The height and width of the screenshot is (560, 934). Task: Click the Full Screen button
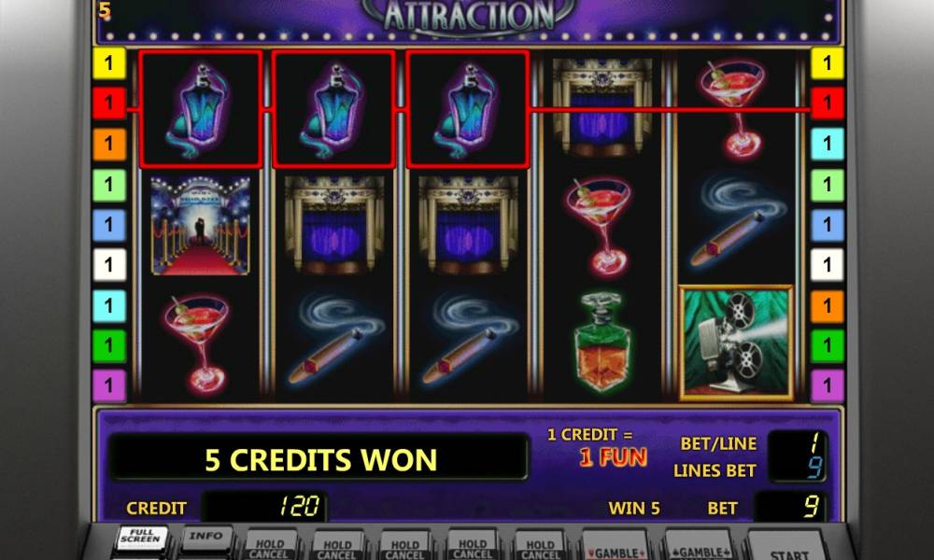point(141,539)
